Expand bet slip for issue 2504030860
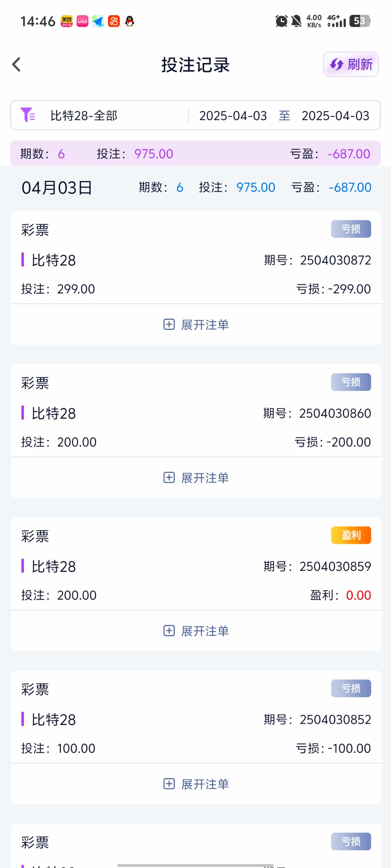This screenshot has height=868, width=391. [x=196, y=478]
